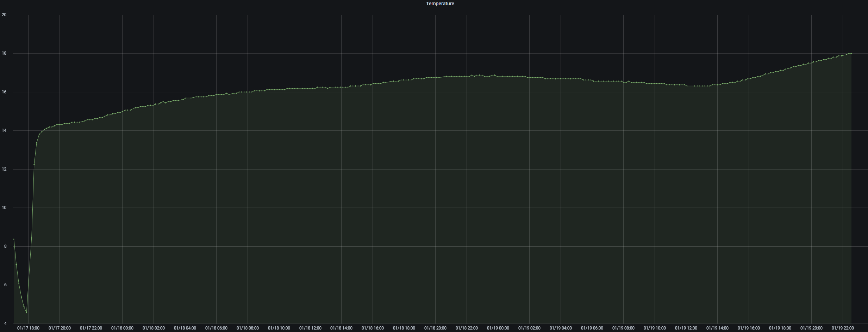Viewport: 868px width, 332px height.
Task: Click the 01/19 02:00 time axis label
Action: pos(529,328)
